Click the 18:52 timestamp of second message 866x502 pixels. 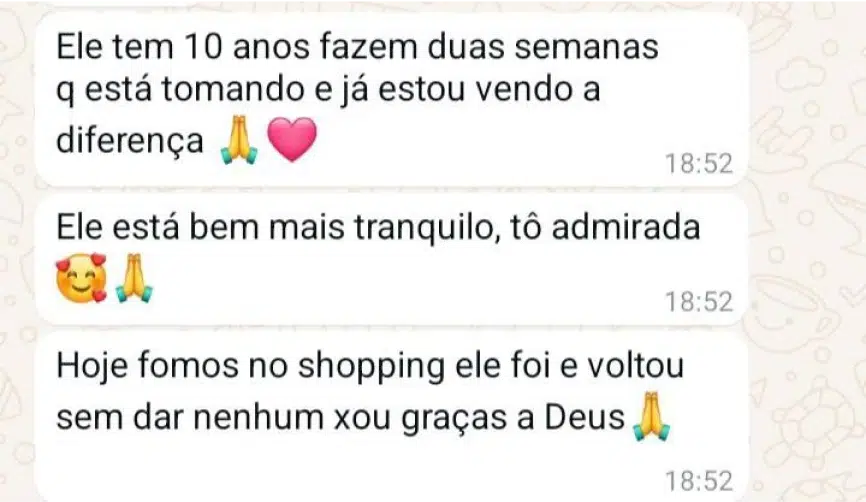[x=699, y=302]
